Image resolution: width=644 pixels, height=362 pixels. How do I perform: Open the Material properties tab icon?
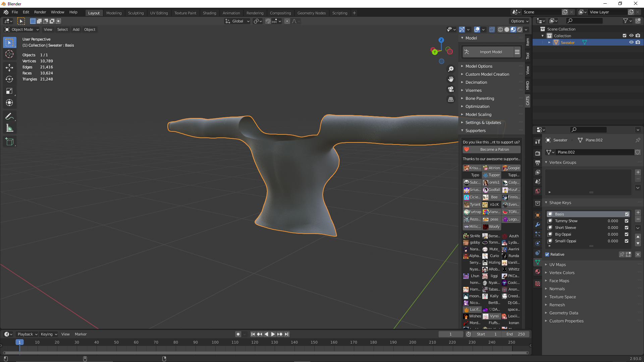click(x=538, y=271)
